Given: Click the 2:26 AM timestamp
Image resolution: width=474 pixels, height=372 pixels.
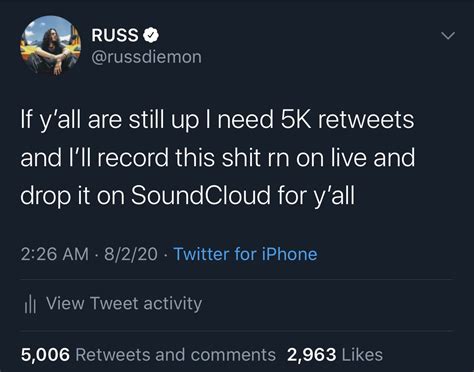Looking at the screenshot, I should tap(55, 254).
